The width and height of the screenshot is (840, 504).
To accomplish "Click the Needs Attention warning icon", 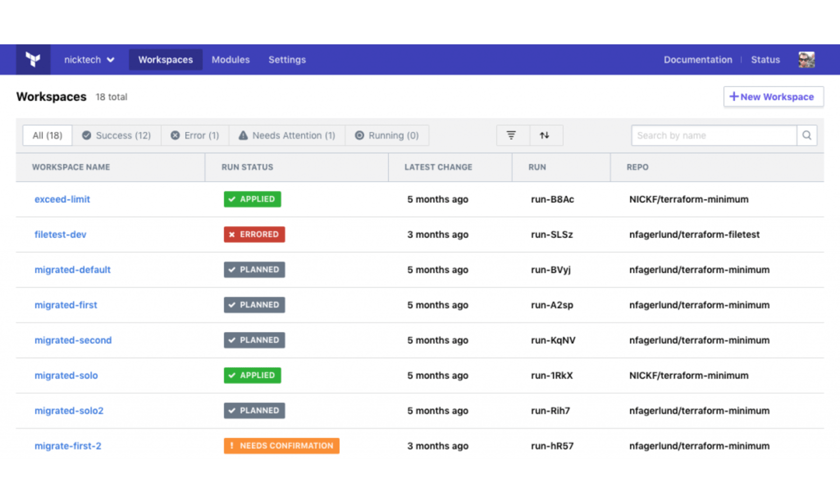I will click(243, 135).
